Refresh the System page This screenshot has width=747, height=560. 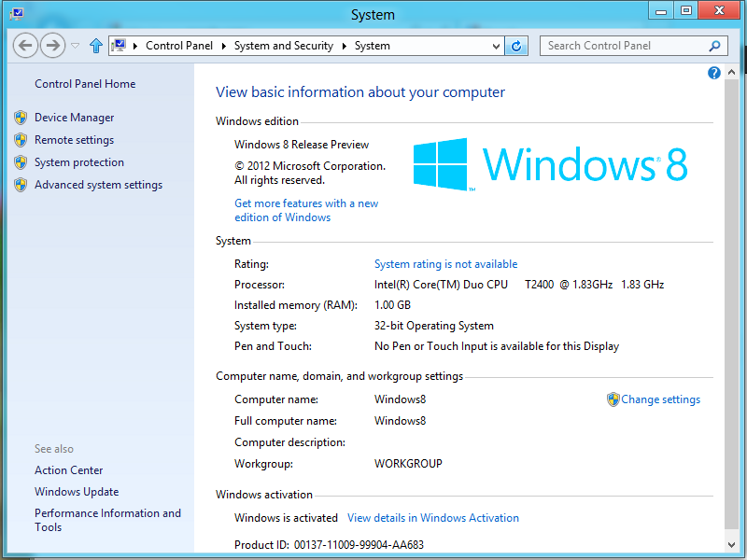coord(517,45)
